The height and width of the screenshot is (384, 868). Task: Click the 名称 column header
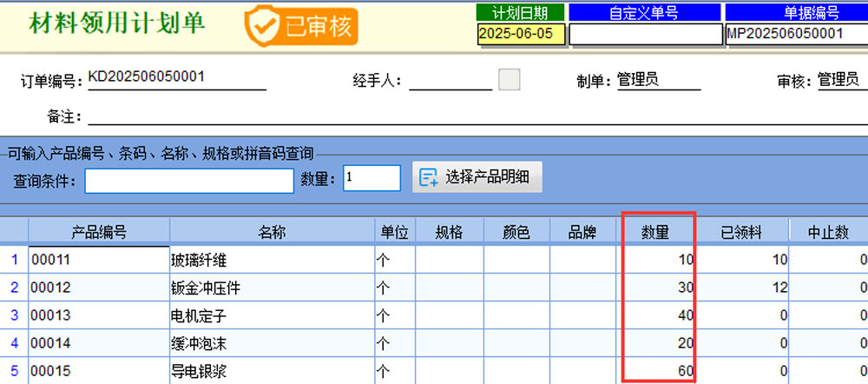click(x=272, y=232)
